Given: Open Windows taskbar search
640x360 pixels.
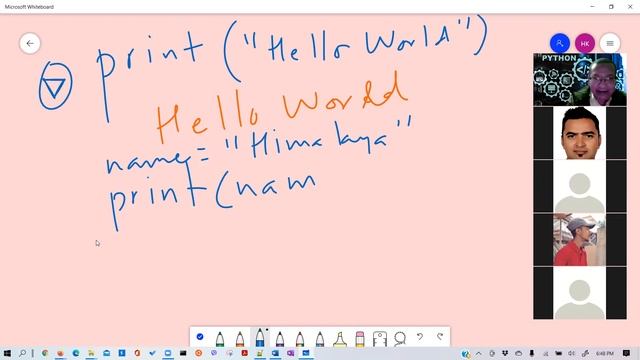Looking at the screenshot, I should coord(23,353).
